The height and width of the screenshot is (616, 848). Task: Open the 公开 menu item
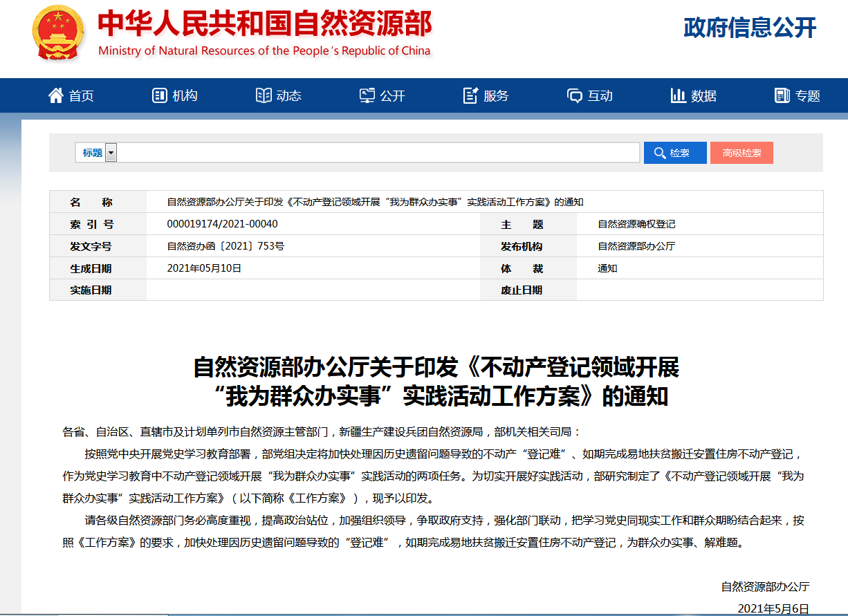point(393,96)
